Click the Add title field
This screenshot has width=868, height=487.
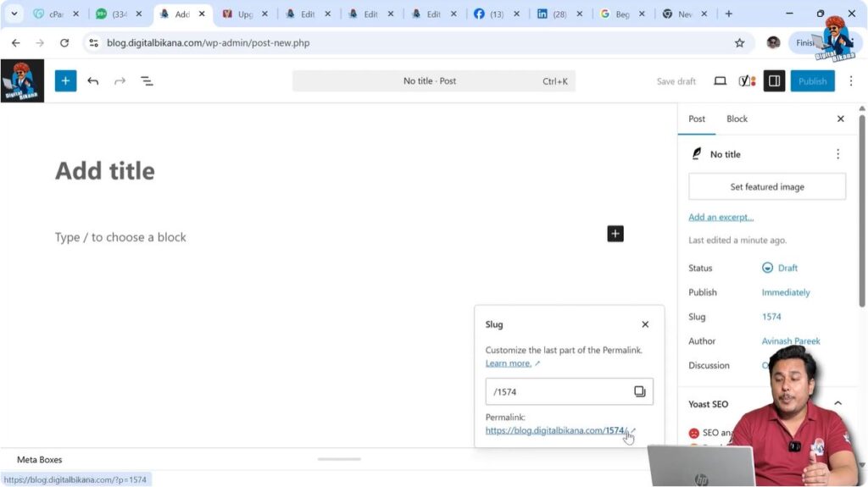[x=104, y=170]
